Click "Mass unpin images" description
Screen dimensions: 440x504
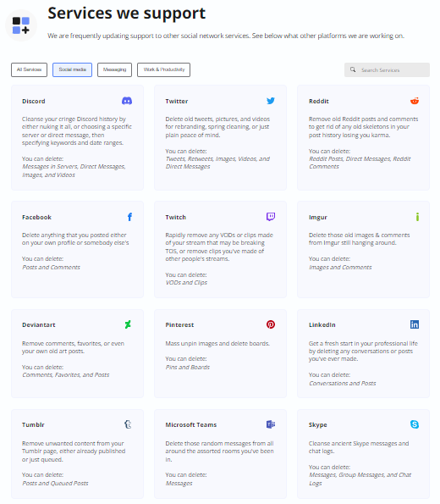point(217,344)
